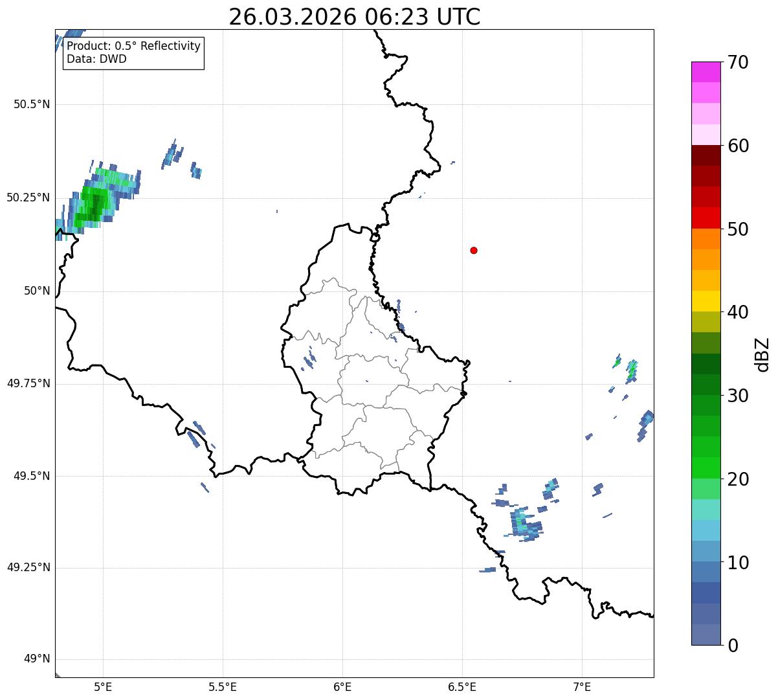Click the colorbar '10' tick label
778x700 pixels.
(738, 563)
